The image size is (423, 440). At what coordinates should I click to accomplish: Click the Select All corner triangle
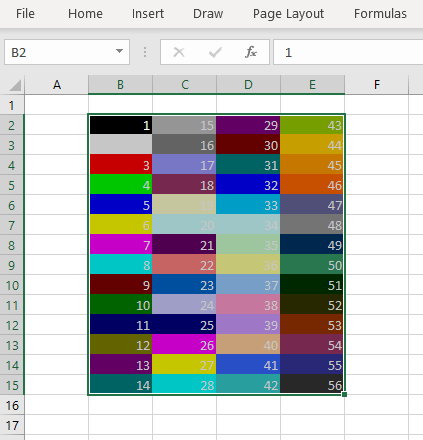pos(15,85)
